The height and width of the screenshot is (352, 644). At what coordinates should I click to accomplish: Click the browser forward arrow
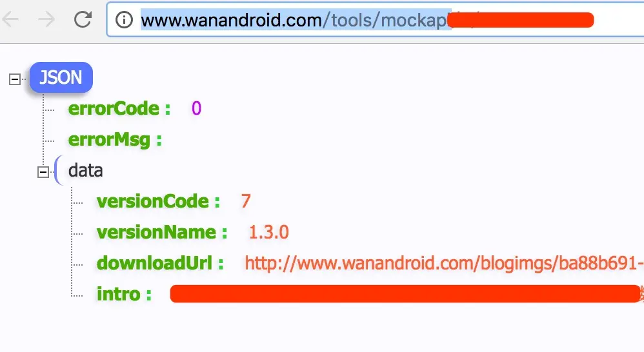[x=46, y=19]
